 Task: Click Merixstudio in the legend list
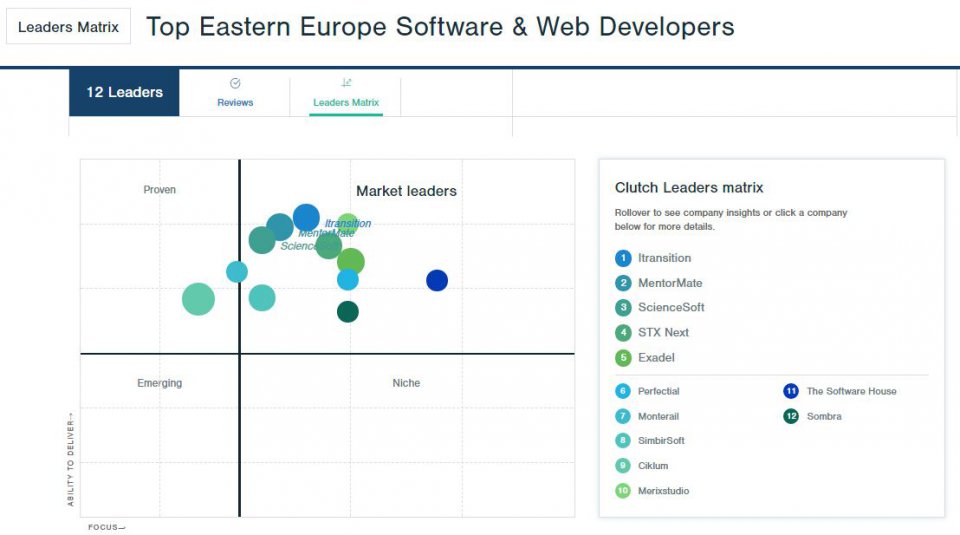[663, 491]
